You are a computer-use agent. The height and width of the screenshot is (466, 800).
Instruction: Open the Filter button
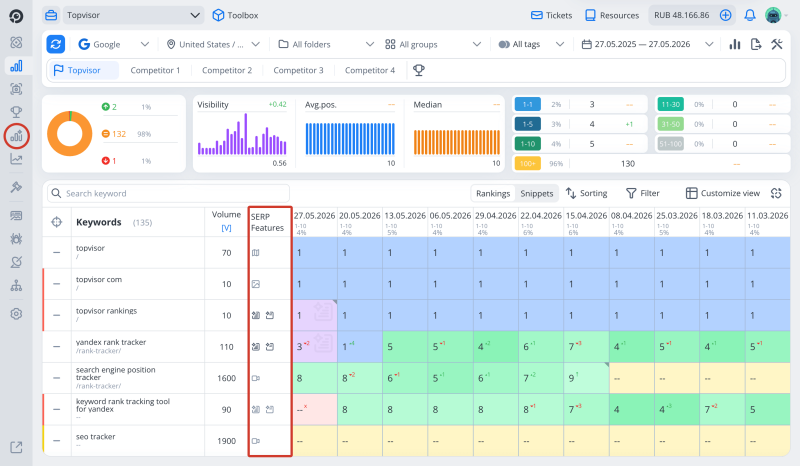(x=643, y=193)
